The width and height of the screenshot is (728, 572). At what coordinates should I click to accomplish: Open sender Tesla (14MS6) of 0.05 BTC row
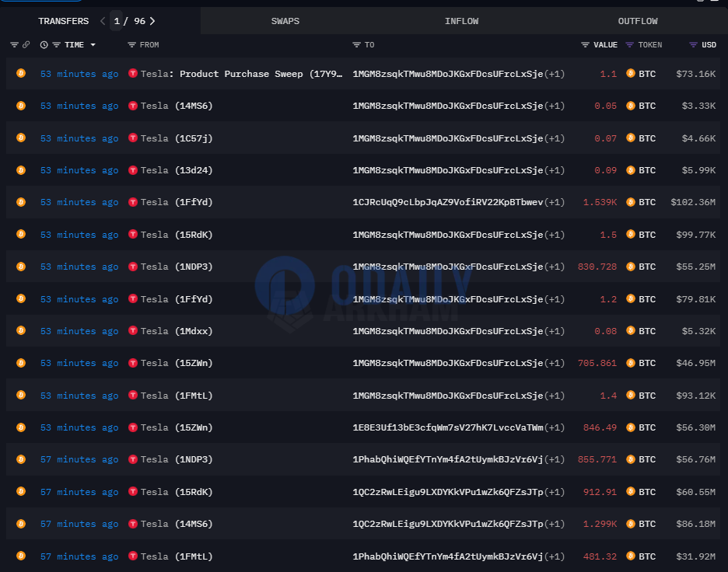177,106
